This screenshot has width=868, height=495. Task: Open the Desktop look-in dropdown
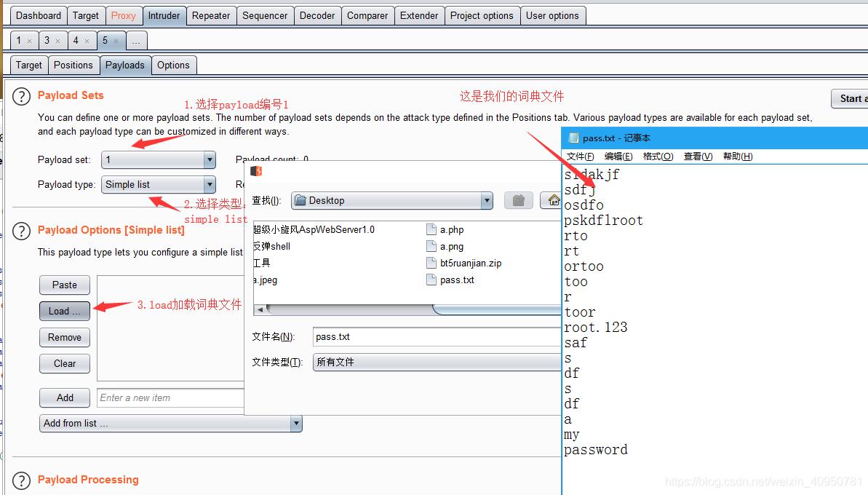pos(487,200)
